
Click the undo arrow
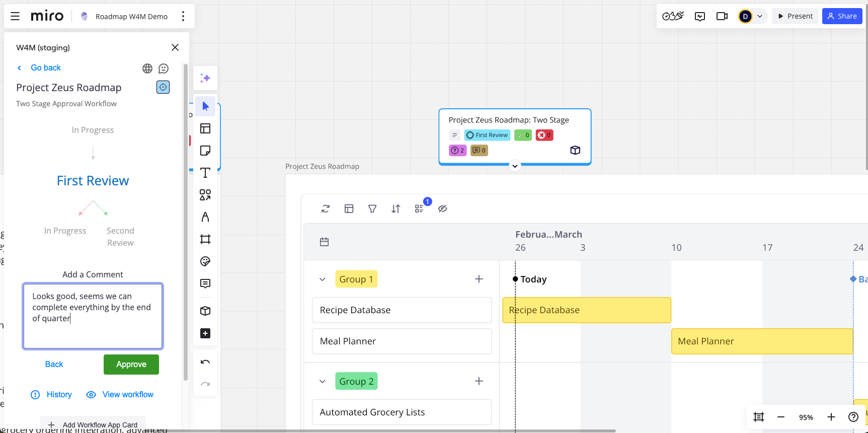pos(205,362)
